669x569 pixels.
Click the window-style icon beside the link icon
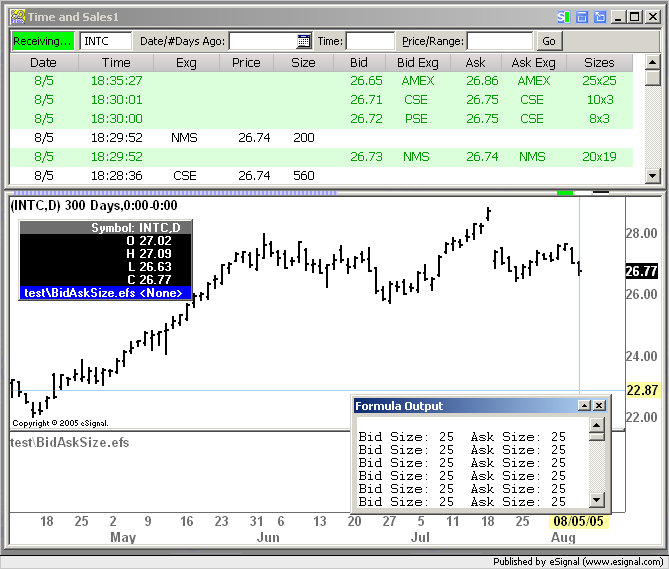pyautogui.click(x=582, y=17)
